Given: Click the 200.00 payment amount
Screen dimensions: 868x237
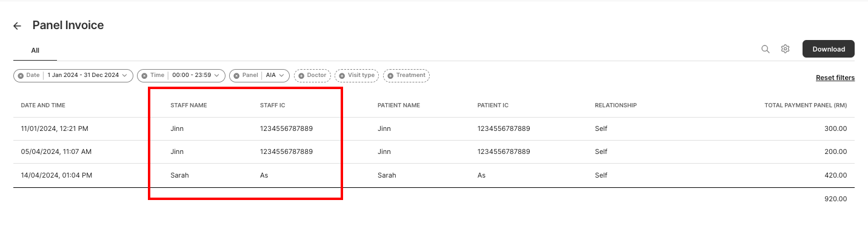Looking at the screenshot, I should pos(835,152).
